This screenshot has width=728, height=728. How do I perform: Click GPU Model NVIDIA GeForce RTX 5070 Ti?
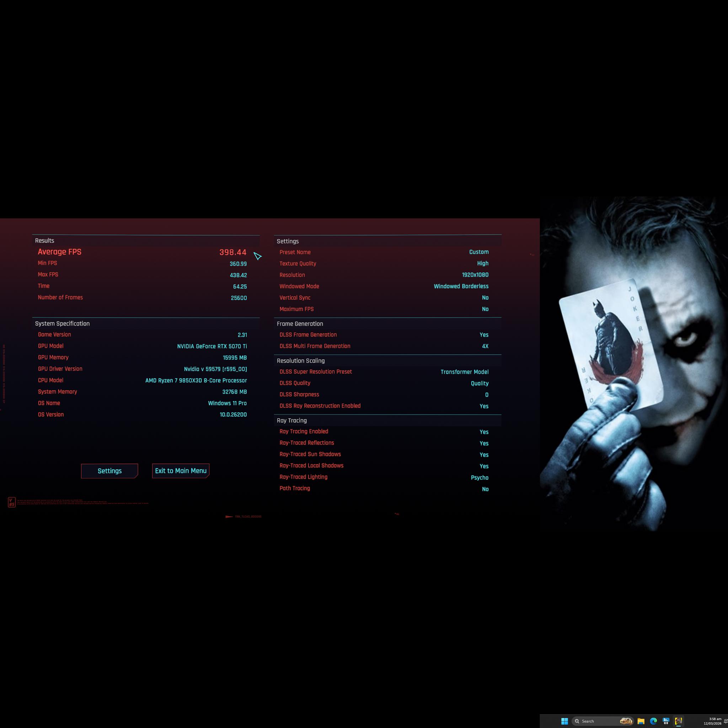click(x=212, y=346)
